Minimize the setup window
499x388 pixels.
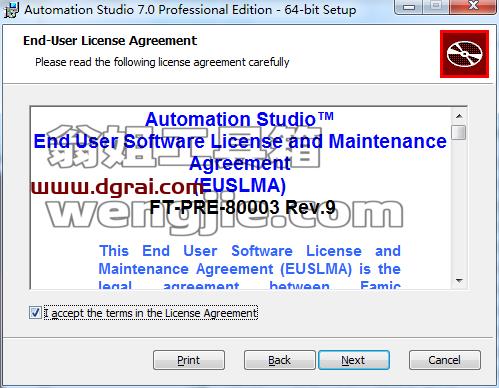coord(409,6)
